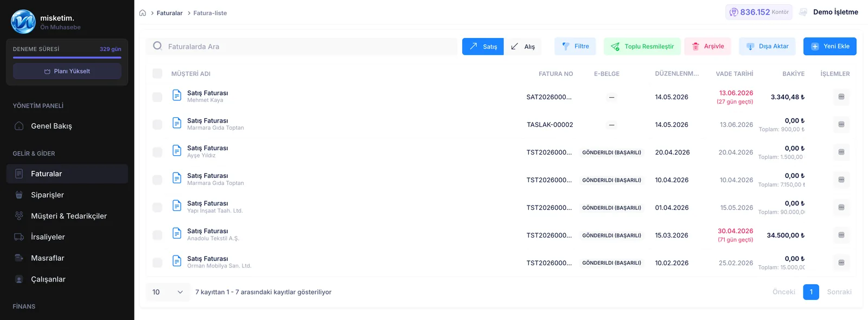The height and width of the screenshot is (320, 868).
Task: Select all invoices with header checkbox
Action: point(157,74)
